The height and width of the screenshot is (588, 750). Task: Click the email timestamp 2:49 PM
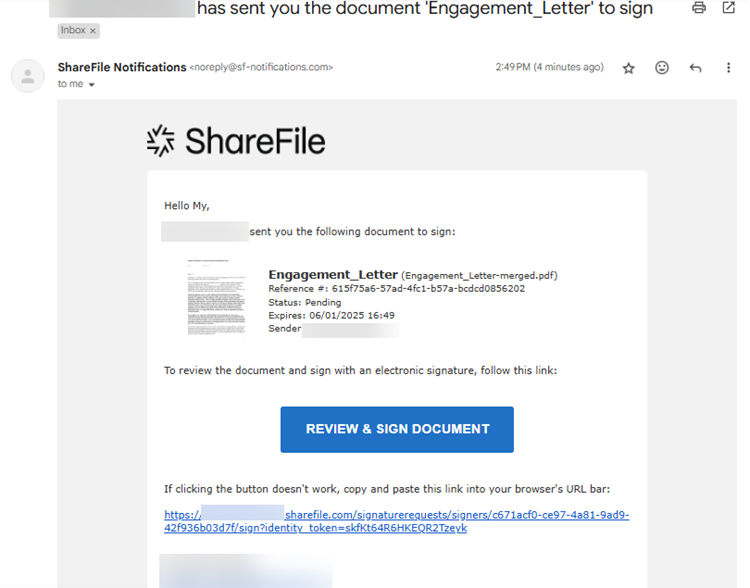tap(550, 67)
